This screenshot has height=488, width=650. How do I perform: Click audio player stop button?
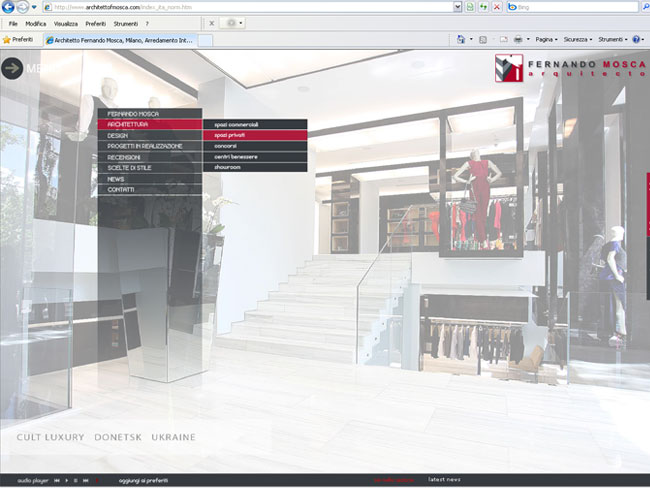(x=75, y=481)
